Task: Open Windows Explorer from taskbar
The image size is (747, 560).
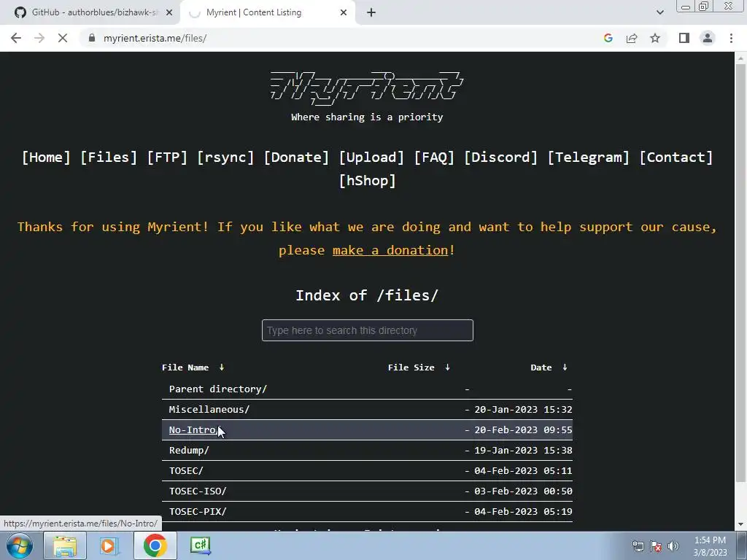Action: tap(65, 545)
